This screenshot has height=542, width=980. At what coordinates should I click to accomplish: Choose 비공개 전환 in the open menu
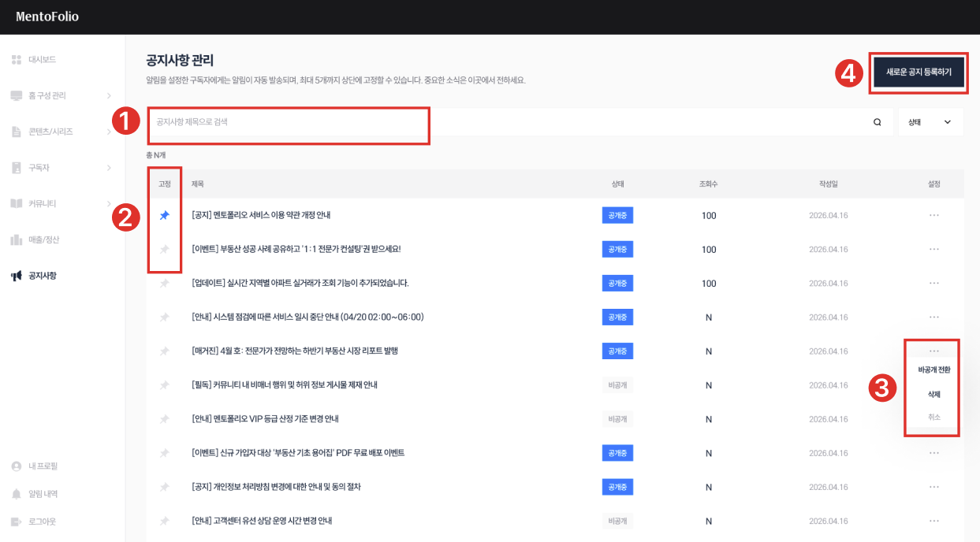click(x=934, y=369)
